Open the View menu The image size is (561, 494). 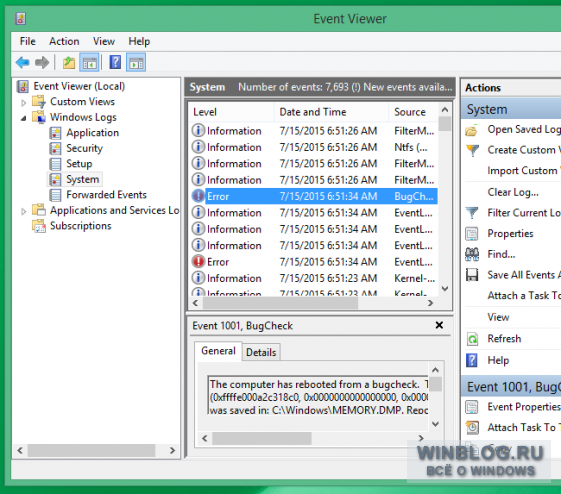click(104, 41)
